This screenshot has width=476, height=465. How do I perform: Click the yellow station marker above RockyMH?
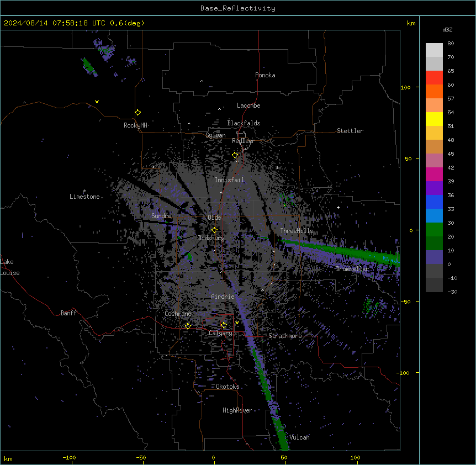click(x=137, y=113)
